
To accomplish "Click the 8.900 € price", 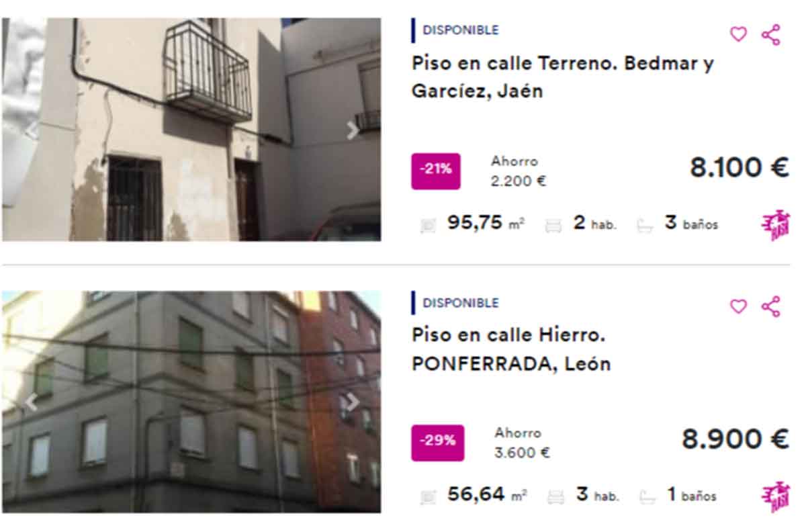I will click(735, 439).
